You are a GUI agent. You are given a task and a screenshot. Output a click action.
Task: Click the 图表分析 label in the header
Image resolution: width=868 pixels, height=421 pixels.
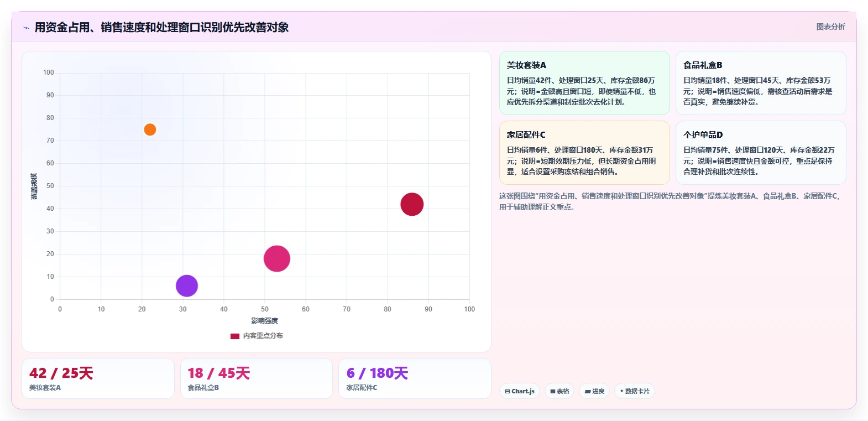(x=831, y=27)
